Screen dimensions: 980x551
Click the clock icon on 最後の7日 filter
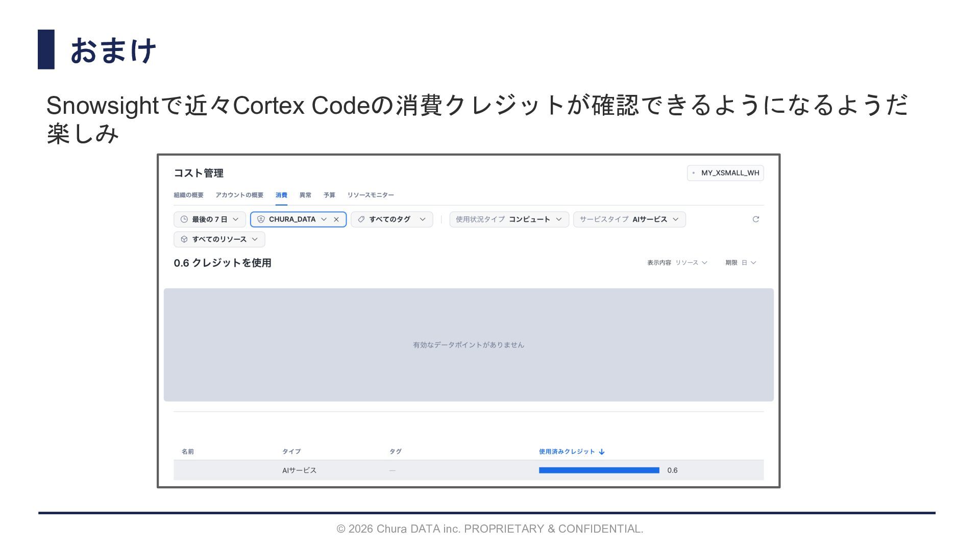[184, 219]
